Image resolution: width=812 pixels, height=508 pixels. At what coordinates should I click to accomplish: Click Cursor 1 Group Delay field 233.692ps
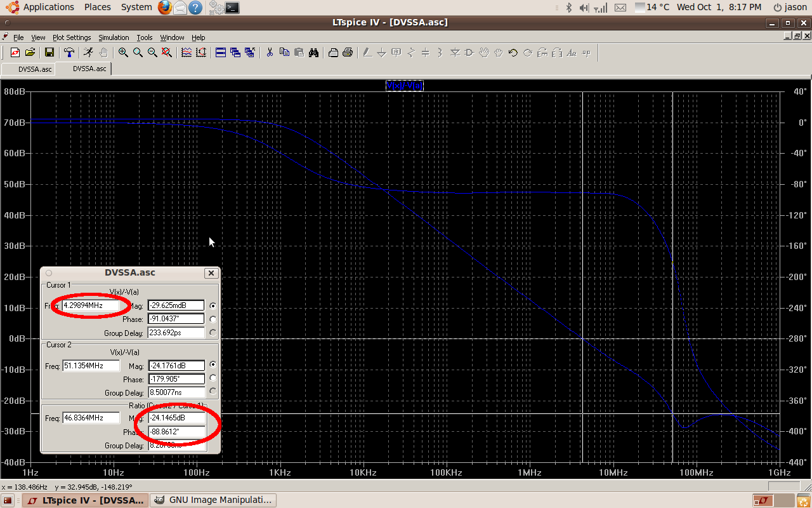(x=176, y=332)
